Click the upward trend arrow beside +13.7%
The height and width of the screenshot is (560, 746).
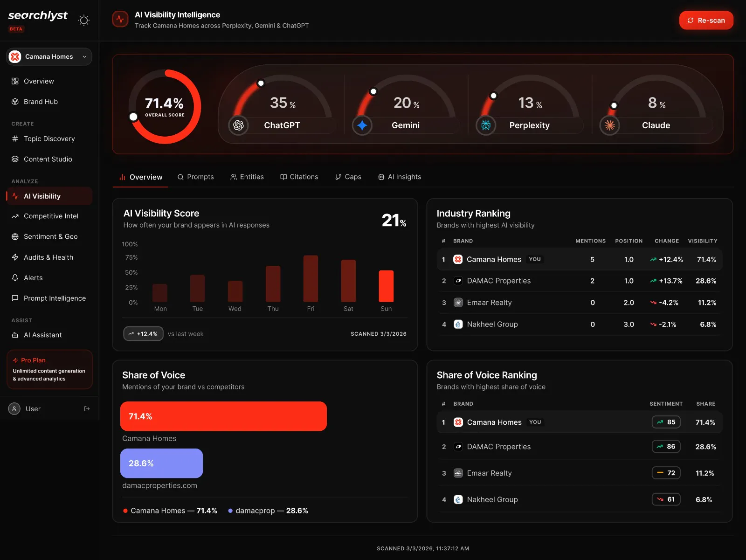coord(653,281)
